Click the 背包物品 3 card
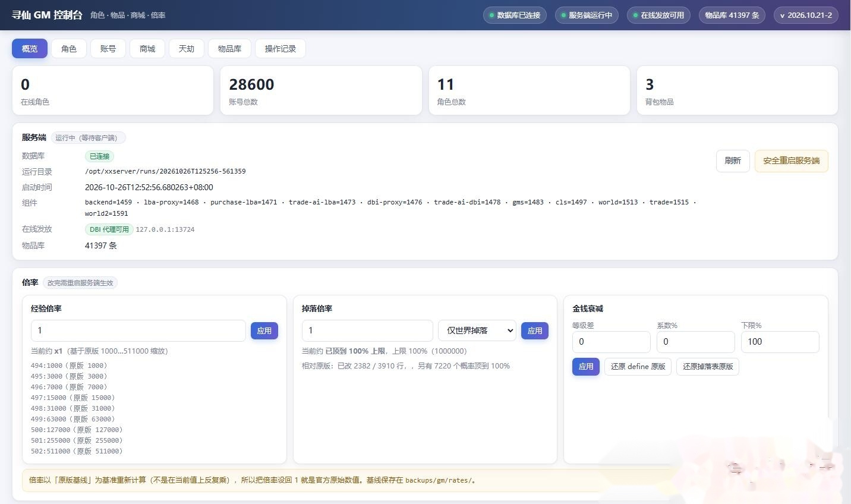851x504 pixels. pyautogui.click(x=737, y=90)
